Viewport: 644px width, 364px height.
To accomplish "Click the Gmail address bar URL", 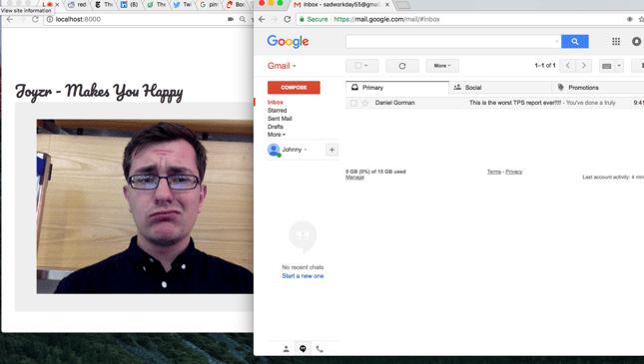I will point(386,19).
